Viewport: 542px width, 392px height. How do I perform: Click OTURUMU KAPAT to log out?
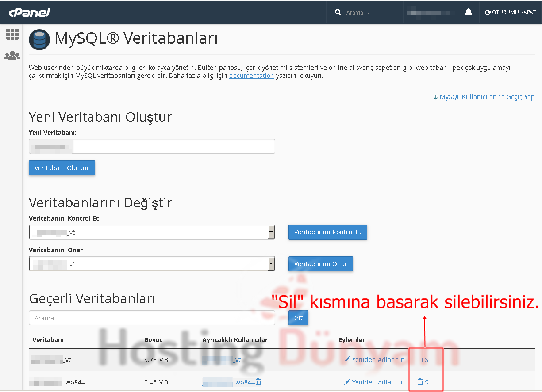click(511, 12)
